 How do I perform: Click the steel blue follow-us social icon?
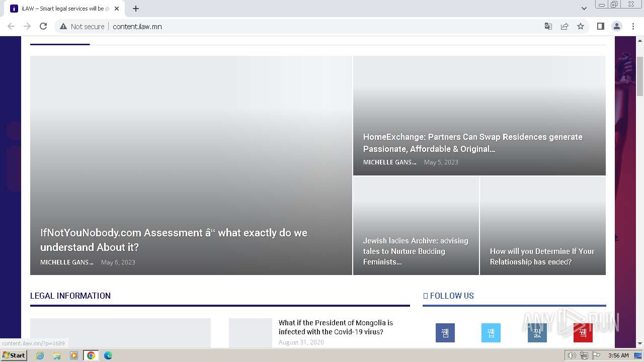click(537, 333)
